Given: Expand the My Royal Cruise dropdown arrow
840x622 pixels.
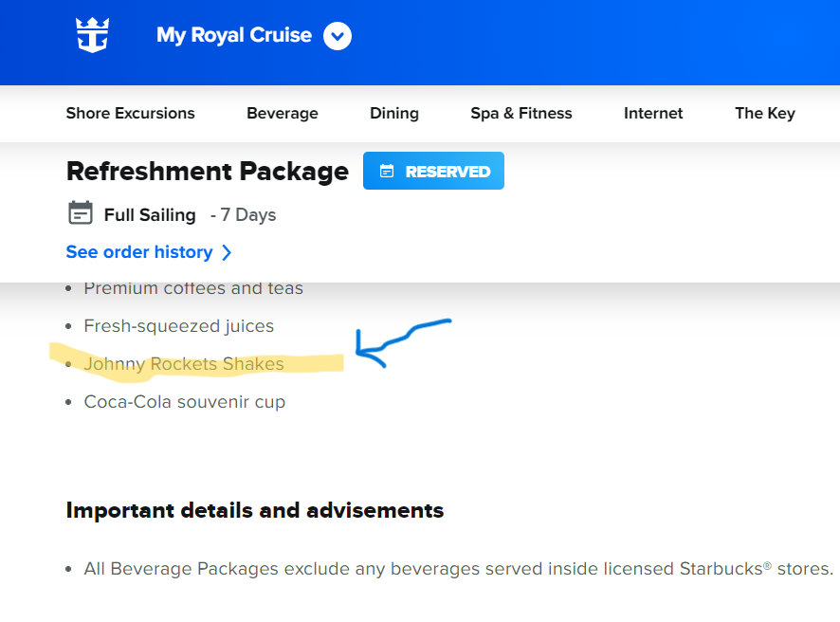Looking at the screenshot, I should tap(338, 36).
